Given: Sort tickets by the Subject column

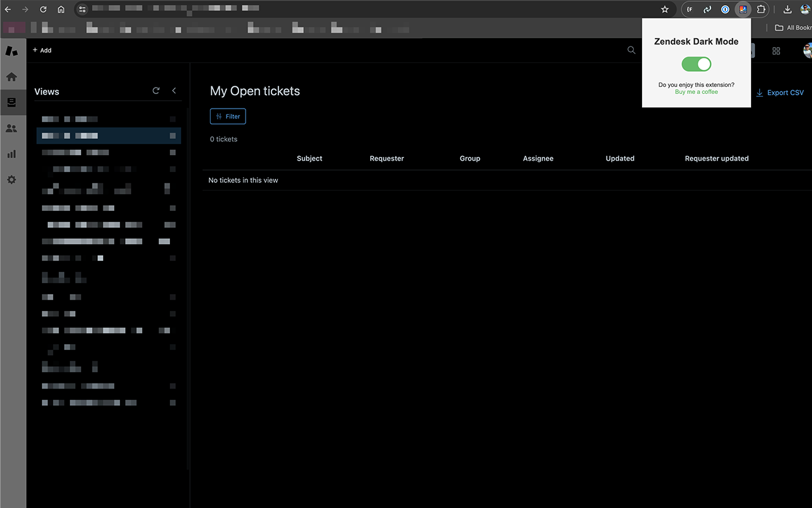Looking at the screenshot, I should tap(309, 158).
